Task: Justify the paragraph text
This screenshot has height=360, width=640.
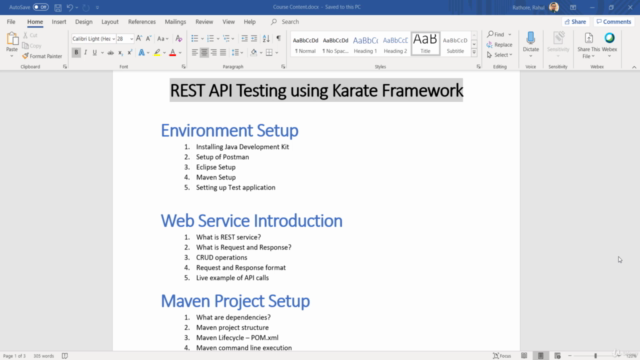Action: click(223, 53)
